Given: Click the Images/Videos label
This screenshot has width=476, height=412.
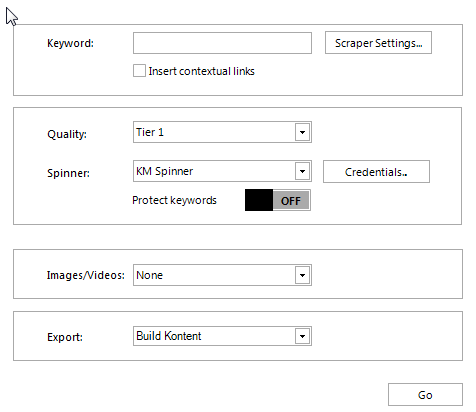Looking at the screenshot, I should [x=85, y=275].
